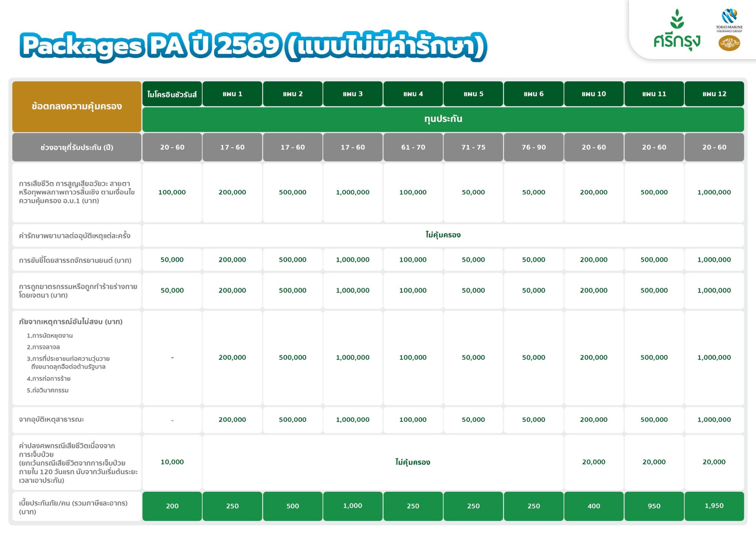The height and width of the screenshot is (535, 756).
Task: Select the แผน 1 column header
Action: pos(232,94)
